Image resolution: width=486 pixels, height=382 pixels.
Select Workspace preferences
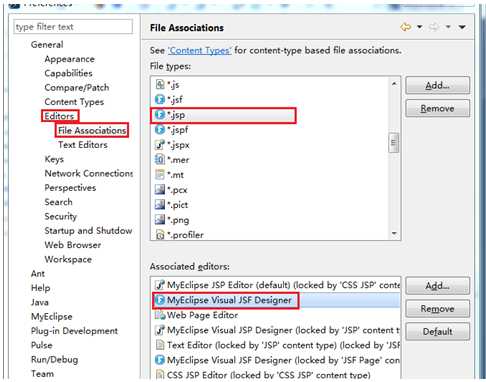pos(68,259)
